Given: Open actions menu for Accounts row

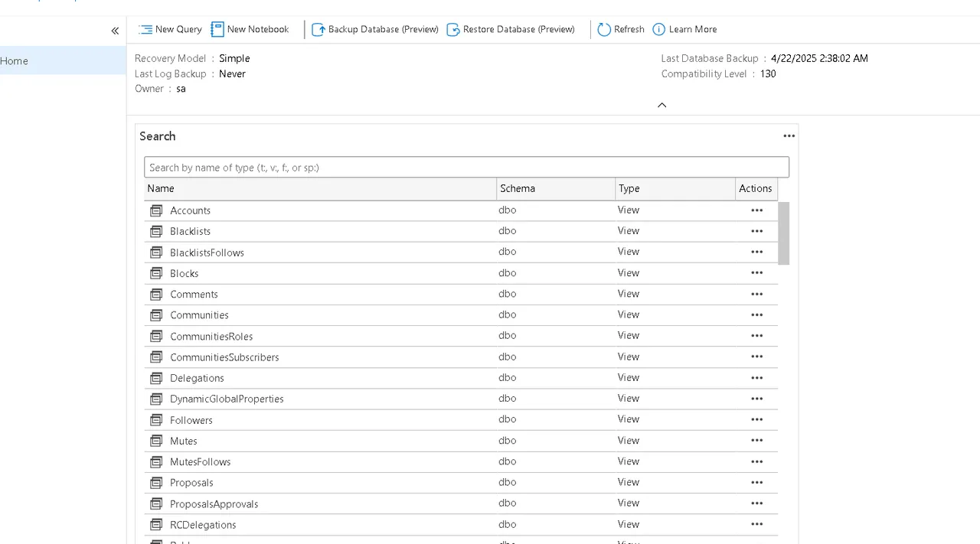Looking at the screenshot, I should [757, 210].
